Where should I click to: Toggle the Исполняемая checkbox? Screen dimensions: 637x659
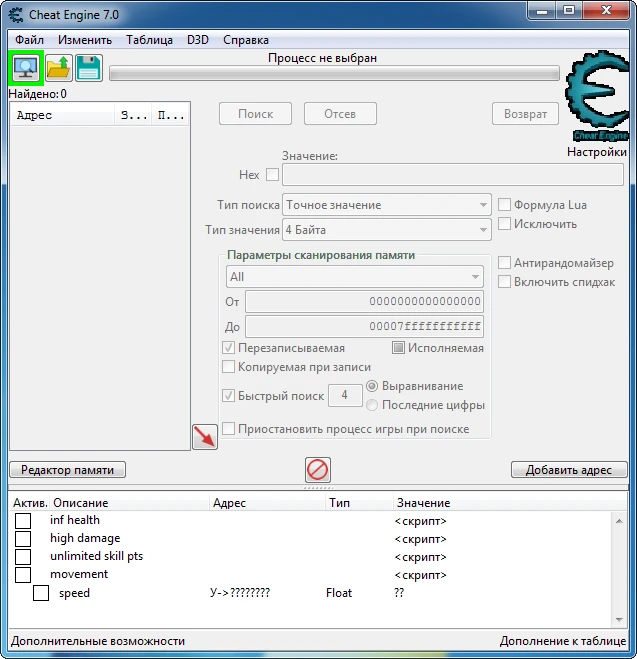point(398,348)
